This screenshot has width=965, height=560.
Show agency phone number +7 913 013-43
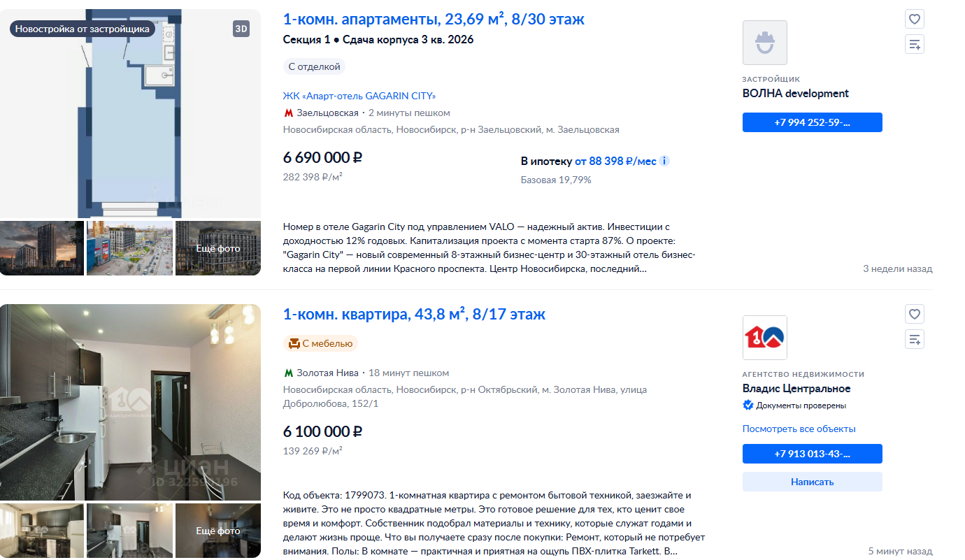click(x=812, y=454)
